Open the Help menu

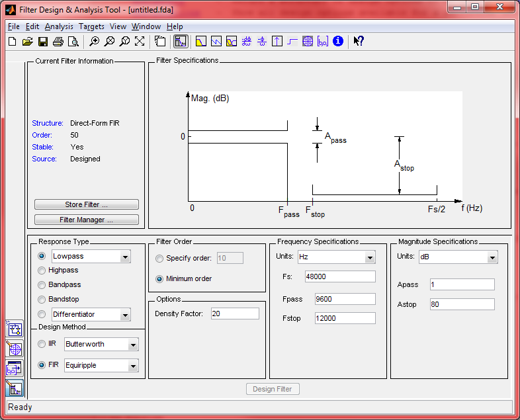[175, 26]
